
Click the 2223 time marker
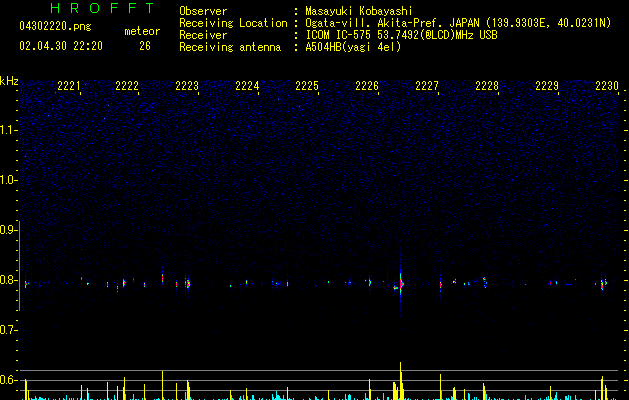[187, 86]
